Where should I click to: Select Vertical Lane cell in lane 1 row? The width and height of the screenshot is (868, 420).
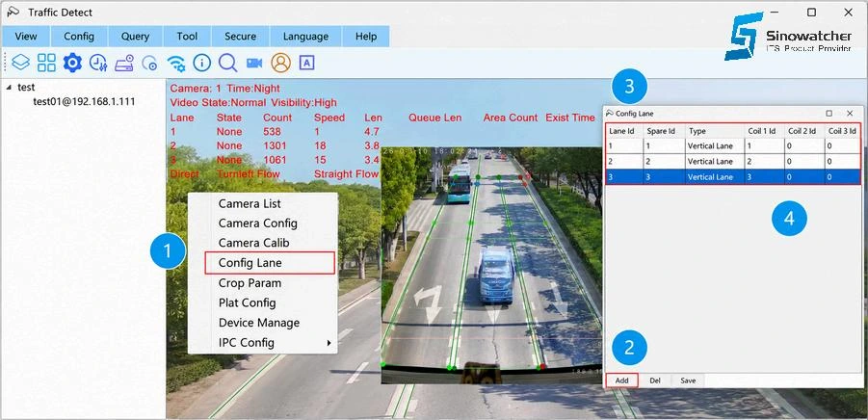(x=715, y=146)
